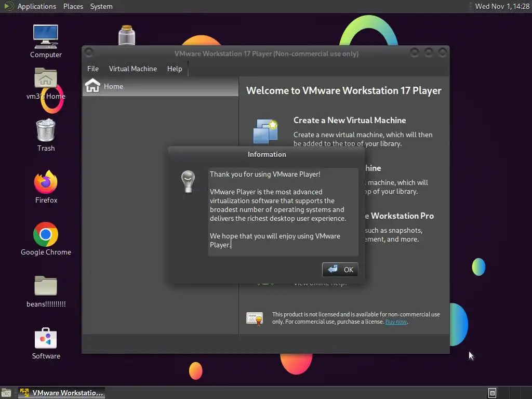Click inside the Thank you message text box
532x399 pixels.
click(x=283, y=212)
